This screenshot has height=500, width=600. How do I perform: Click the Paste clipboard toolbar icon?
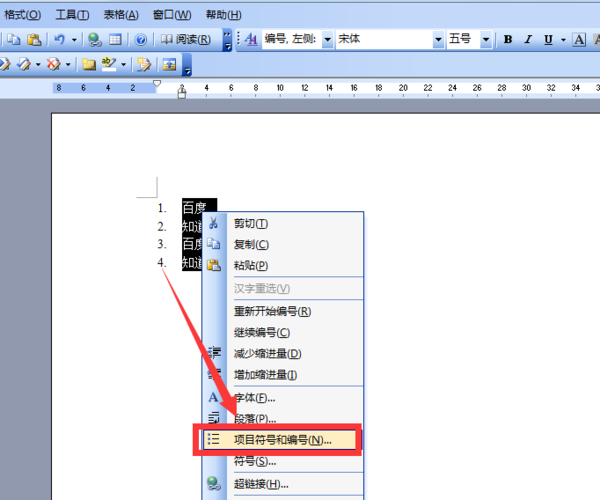[x=34, y=39]
